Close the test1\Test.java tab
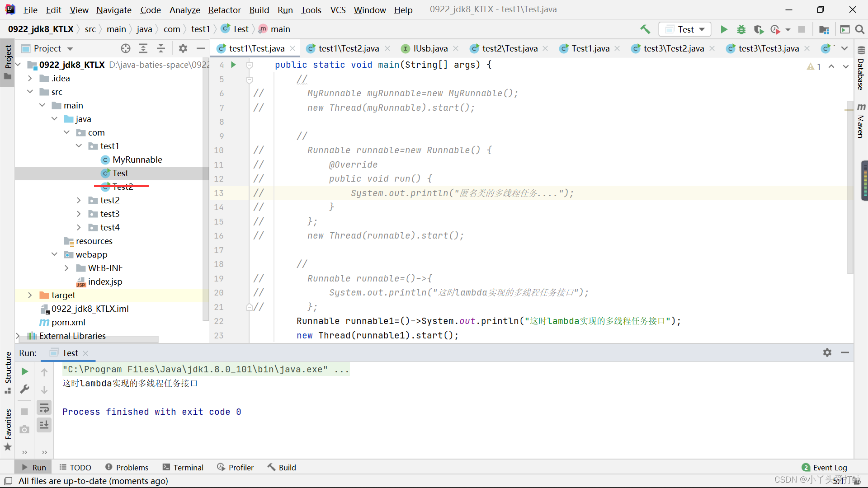 pos(293,48)
